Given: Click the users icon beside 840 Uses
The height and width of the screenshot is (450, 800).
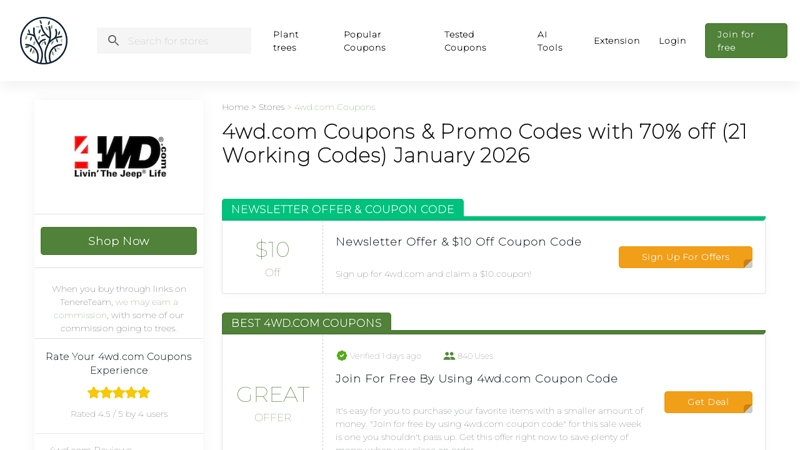Looking at the screenshot, I should (449, 356).
